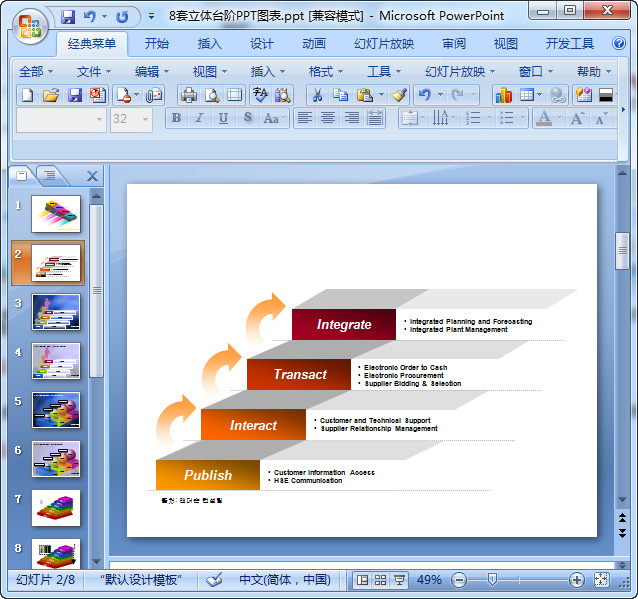Click the zoom in plus button
The image size is (638, 599).
click(x=577, y=580)
